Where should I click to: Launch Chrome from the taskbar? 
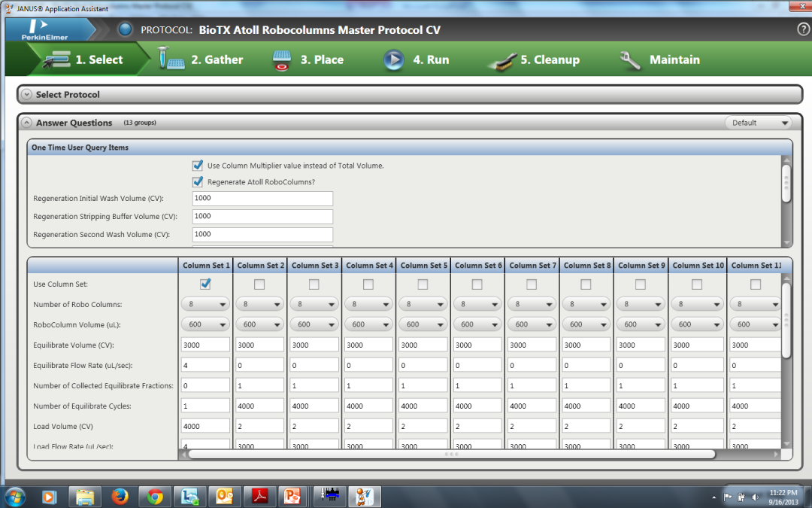(155, 497)
